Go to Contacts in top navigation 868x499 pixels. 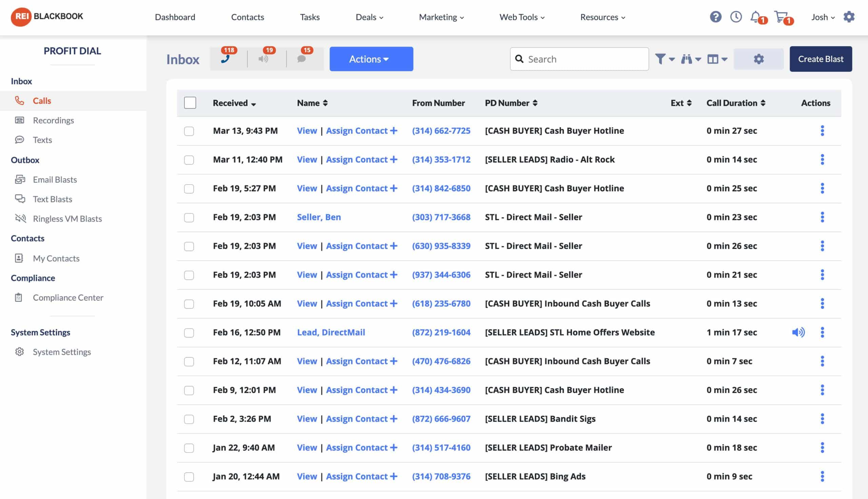[x=247, y=17]
